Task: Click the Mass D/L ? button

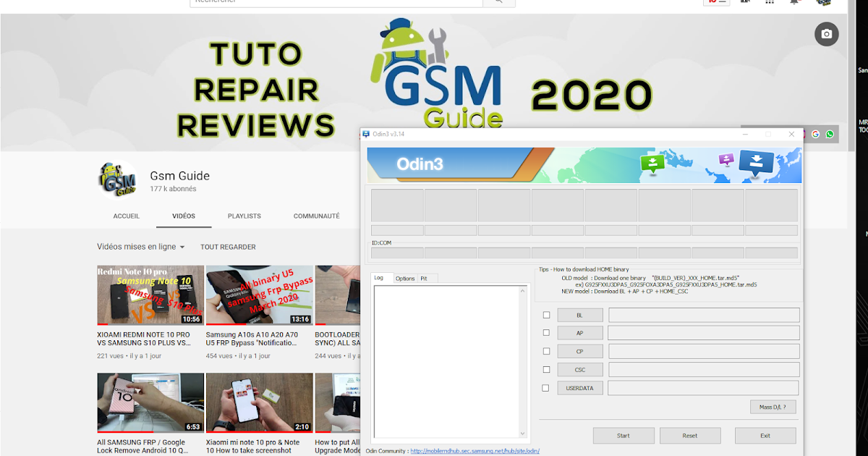Action: coord(773,408)
